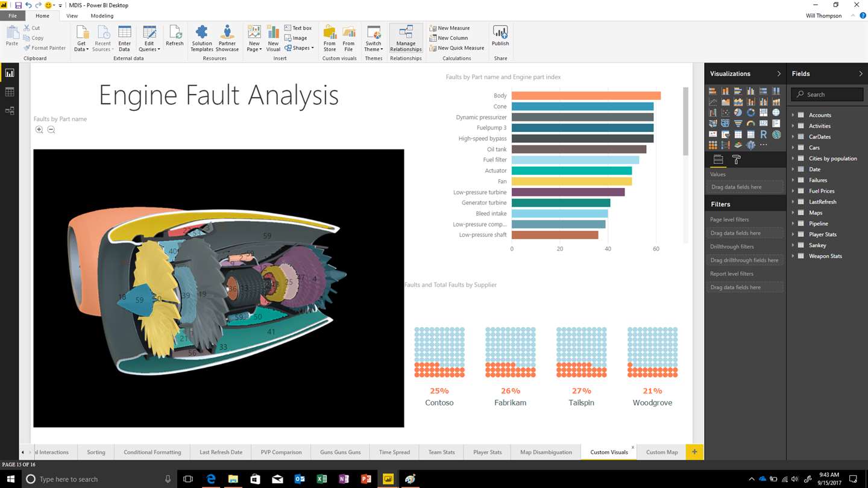Import custom visual From Store

(330, 39)
